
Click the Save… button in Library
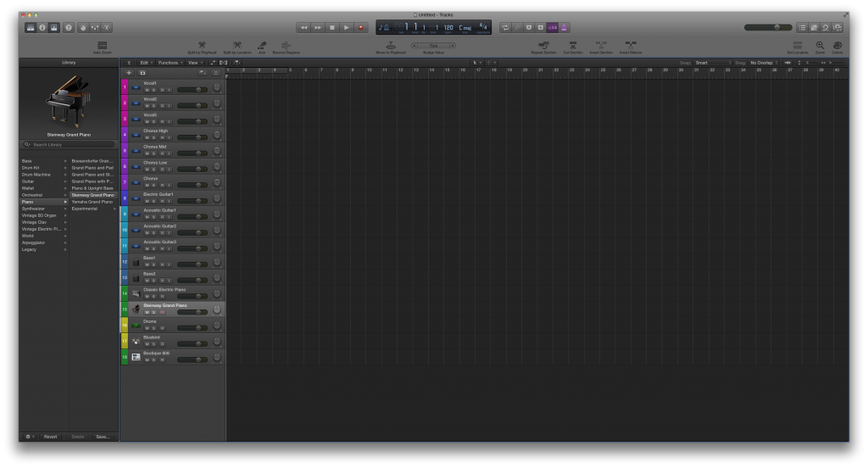pyautogui.click(x=103, y=437)
